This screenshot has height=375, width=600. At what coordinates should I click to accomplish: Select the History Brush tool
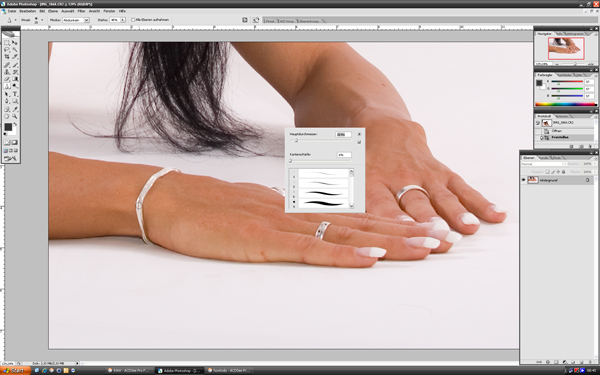pos(15,72)
